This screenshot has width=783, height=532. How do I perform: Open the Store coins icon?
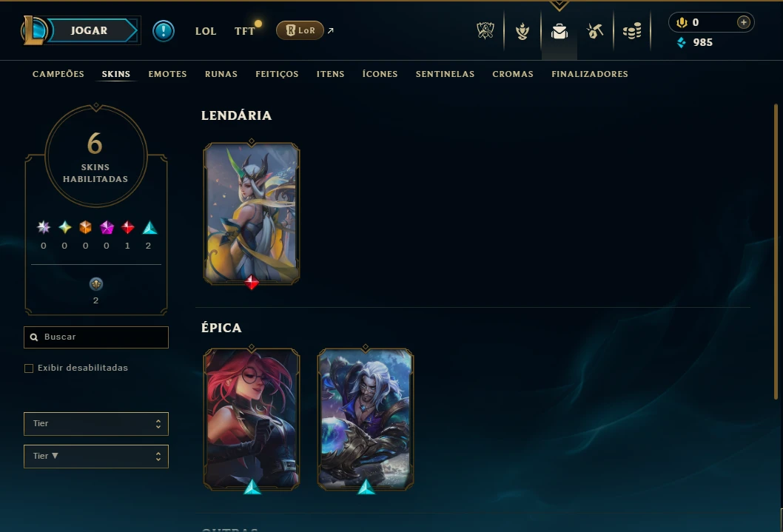click(632, 31)
